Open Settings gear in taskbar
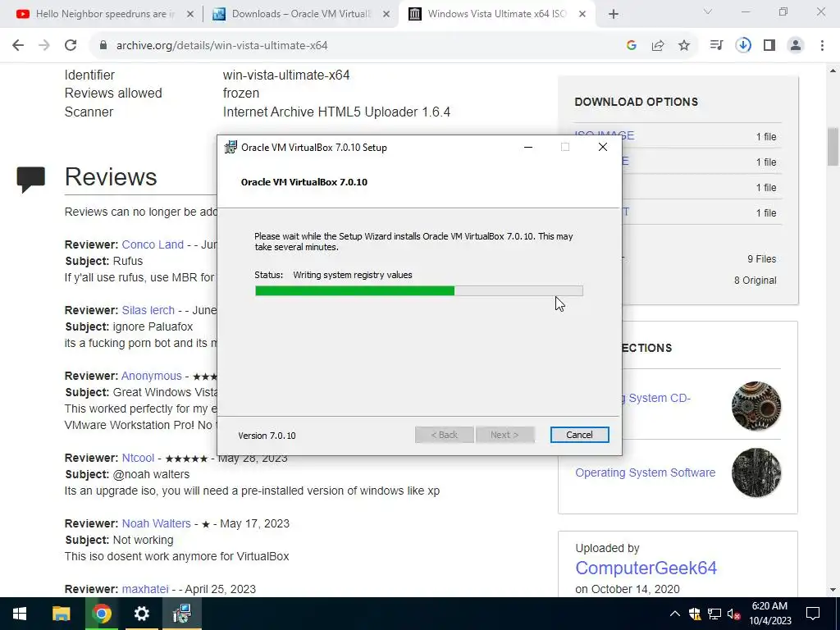This screenshot has width=840, height=630. coord(141,614)
